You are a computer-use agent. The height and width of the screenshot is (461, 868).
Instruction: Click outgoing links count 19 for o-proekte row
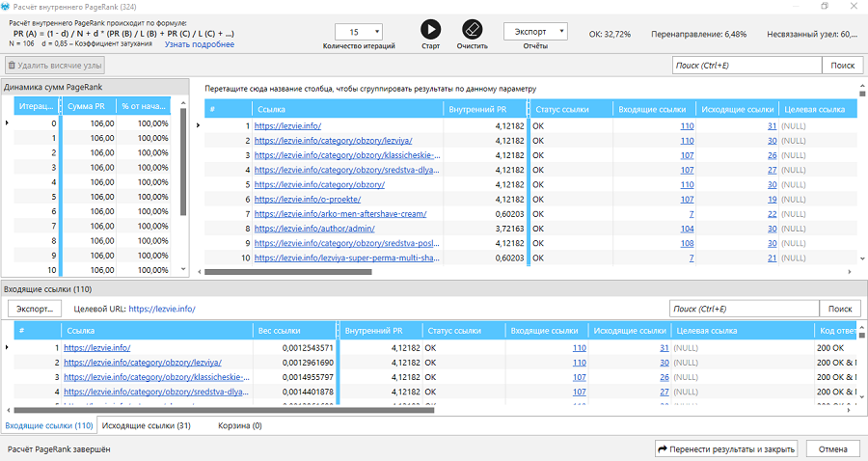point(772,200)
